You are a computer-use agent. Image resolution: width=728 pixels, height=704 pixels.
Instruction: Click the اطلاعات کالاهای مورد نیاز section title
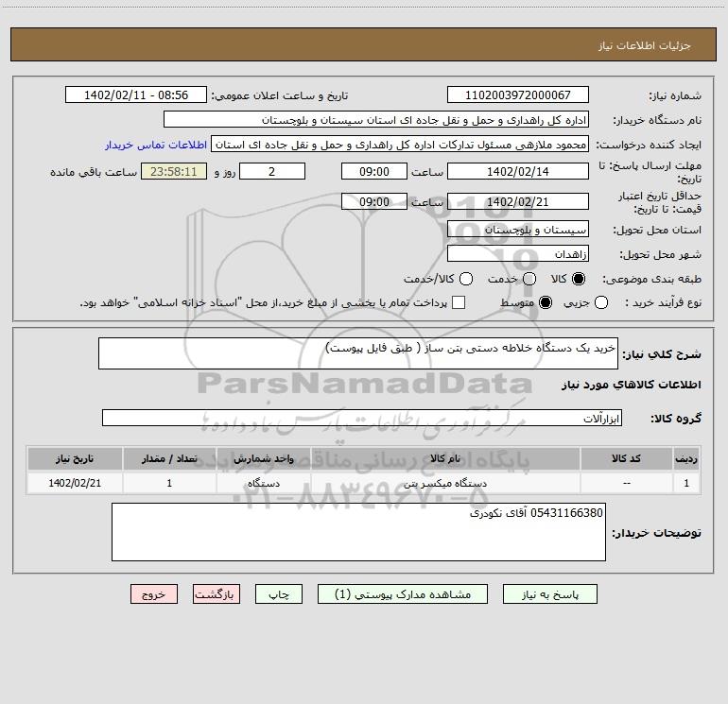[x=632, y=385]
